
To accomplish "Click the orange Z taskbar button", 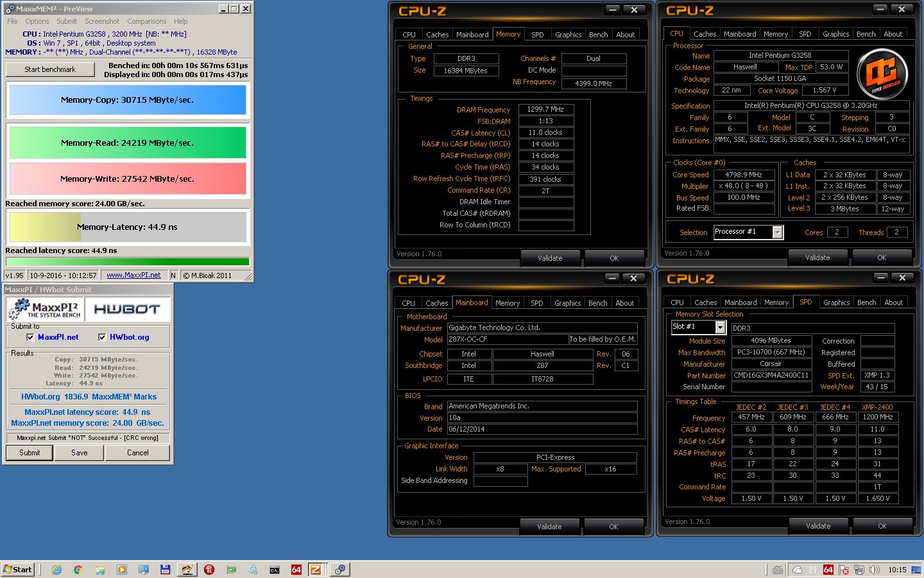I will pyautogui.click(x=316, y=569).
